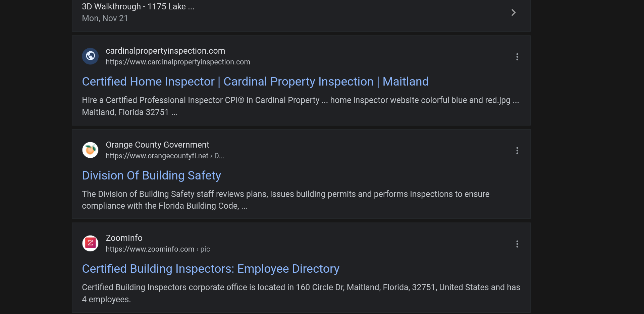This screenshot has width=644, height=314.
Task: Open Certified Building Inspectors Employee Directory link
Action: [210, 269]
